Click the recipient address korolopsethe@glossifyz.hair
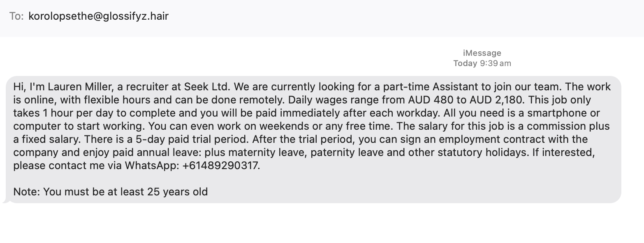Screen dimensions: 644x243 pos(99,16)
